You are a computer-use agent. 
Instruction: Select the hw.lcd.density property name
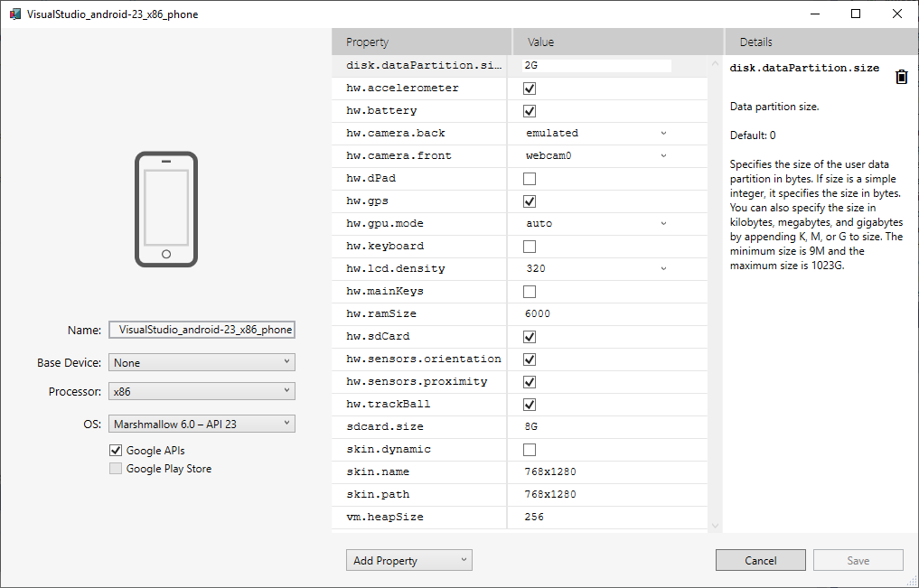tap(395, 269)
